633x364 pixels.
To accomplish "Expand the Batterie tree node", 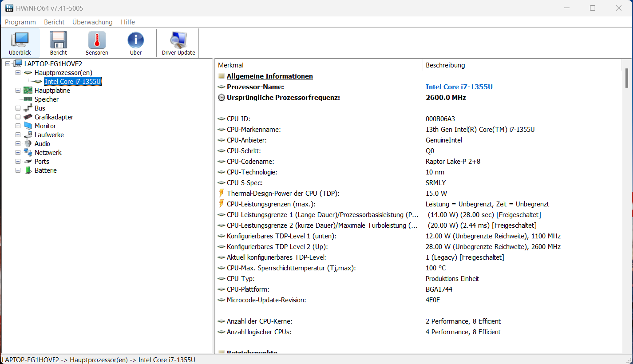I will click(x=18, y=170).
